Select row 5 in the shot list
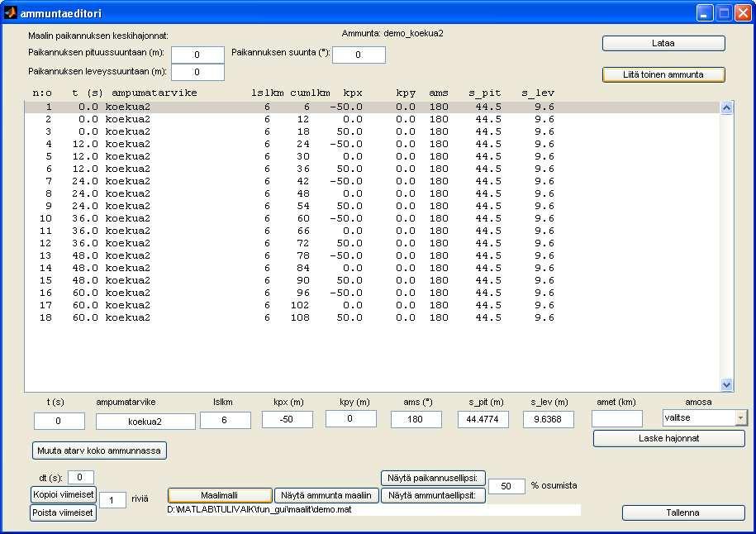The height and width of the screenshot is (534, 756). point(371,157)
